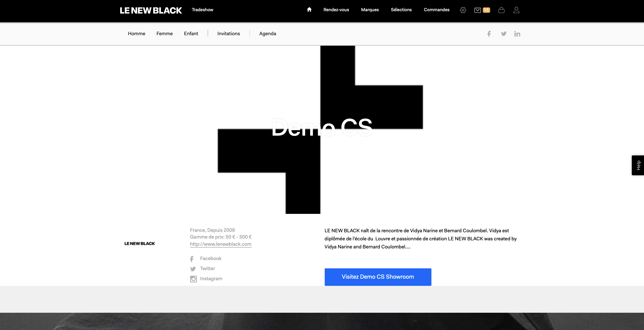Open the Marques menu item
Screen dimensions: 644x330
click(x=370, y=10)
